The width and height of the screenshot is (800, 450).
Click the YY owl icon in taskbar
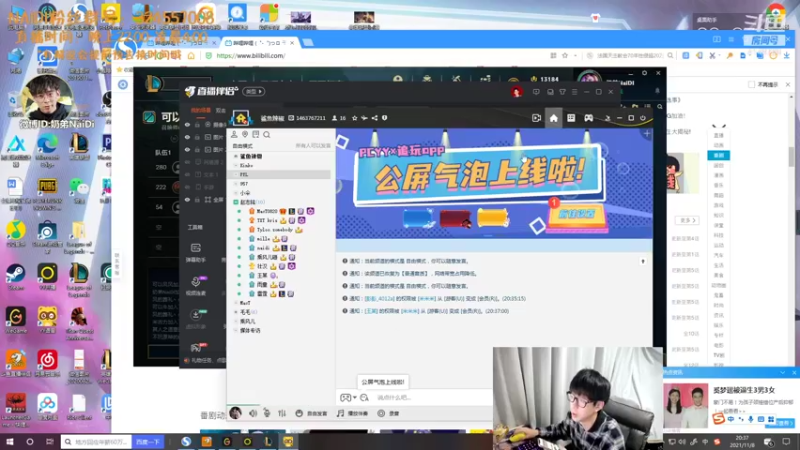click(288, 441)
